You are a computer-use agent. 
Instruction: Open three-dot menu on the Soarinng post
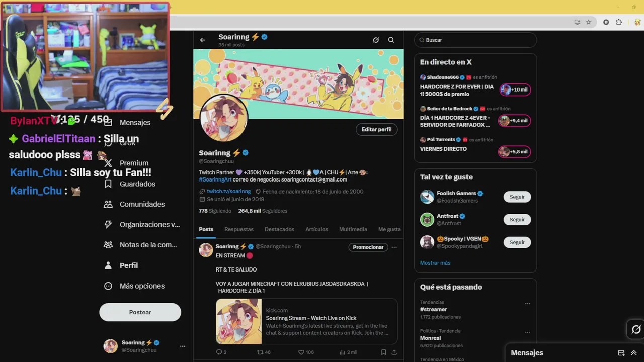pos(394,247)
